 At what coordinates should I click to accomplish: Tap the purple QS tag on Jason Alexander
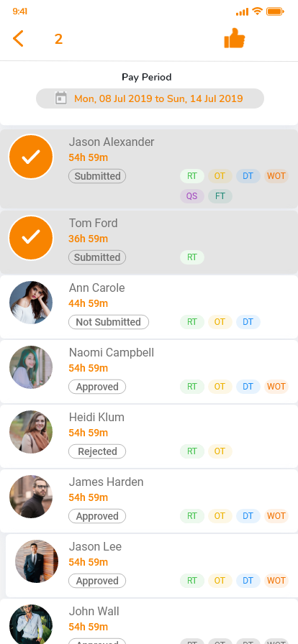pos(191,196)
